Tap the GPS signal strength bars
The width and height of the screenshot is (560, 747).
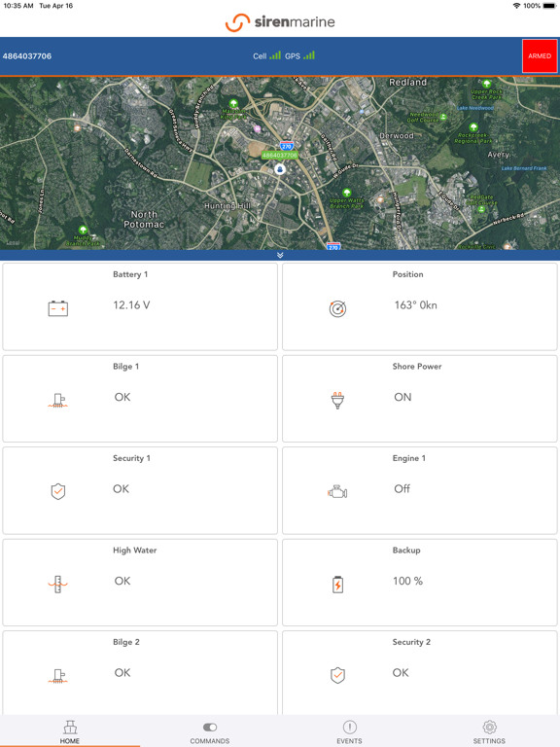pos(309,55)
